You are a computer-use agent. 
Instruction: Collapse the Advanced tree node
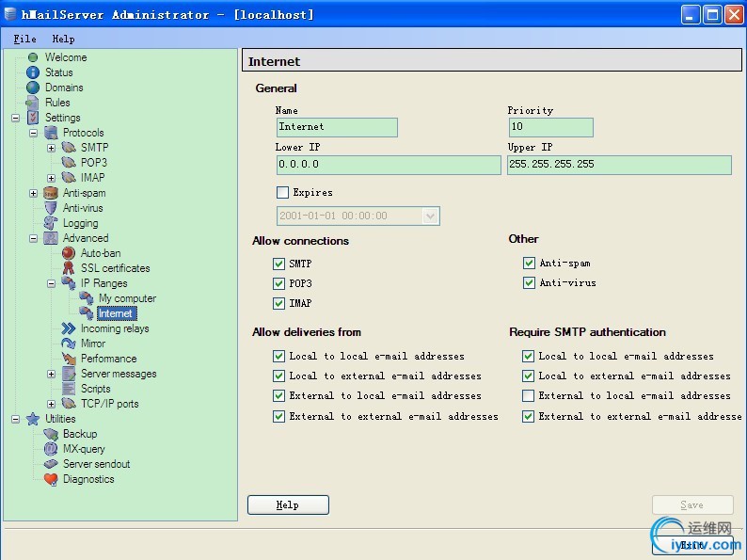click(x=33, y=238)
